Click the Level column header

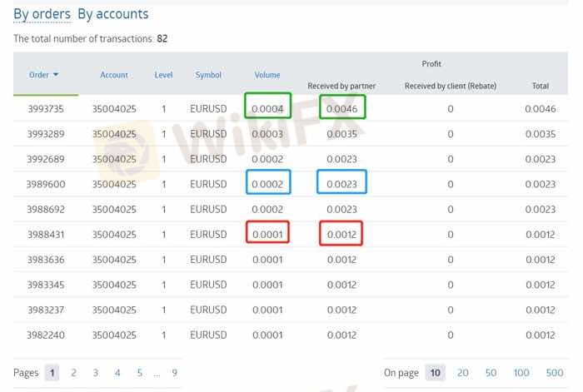[x=164, y=75]
